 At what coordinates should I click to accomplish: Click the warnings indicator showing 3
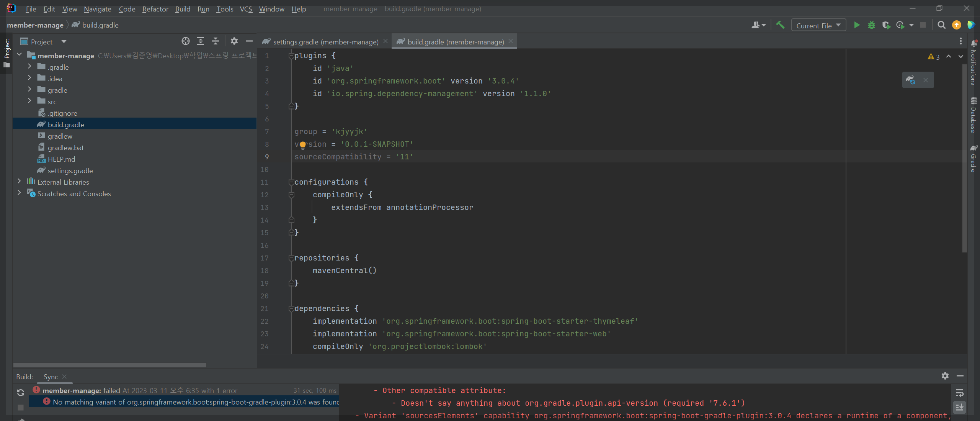coord(933,57)
